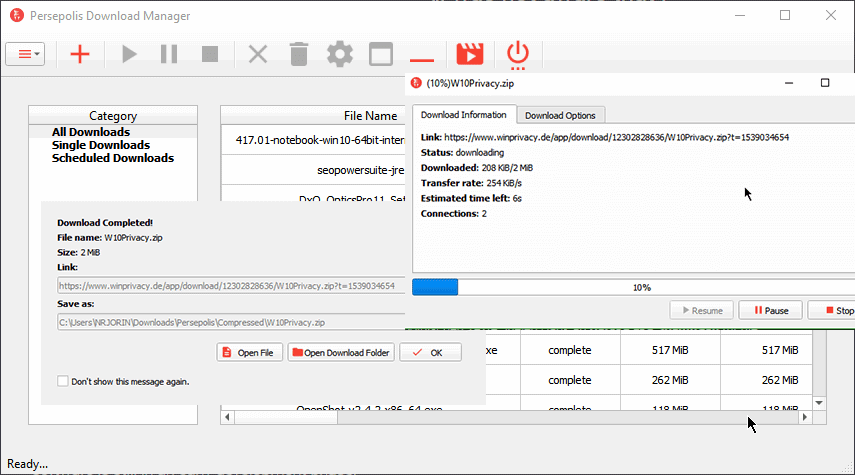Resume download using the play toolbar icon
Screen dimensions: 855x475
point(129,54)
